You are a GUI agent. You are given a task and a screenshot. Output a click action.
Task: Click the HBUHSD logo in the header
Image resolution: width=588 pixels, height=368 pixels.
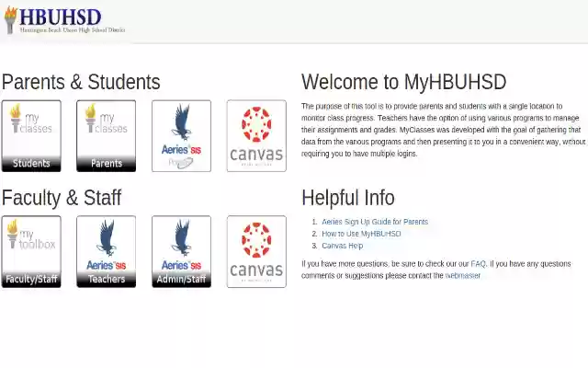click(64, 20)
